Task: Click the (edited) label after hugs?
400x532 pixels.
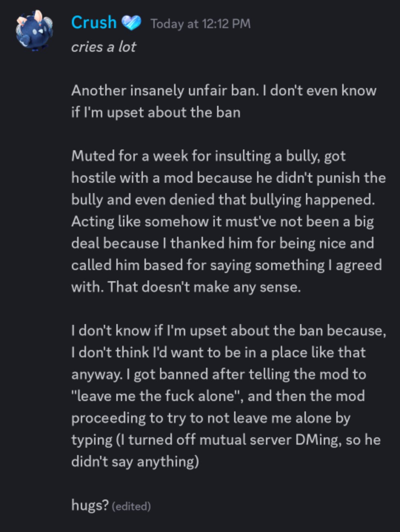Action: (x=131, y=506)
